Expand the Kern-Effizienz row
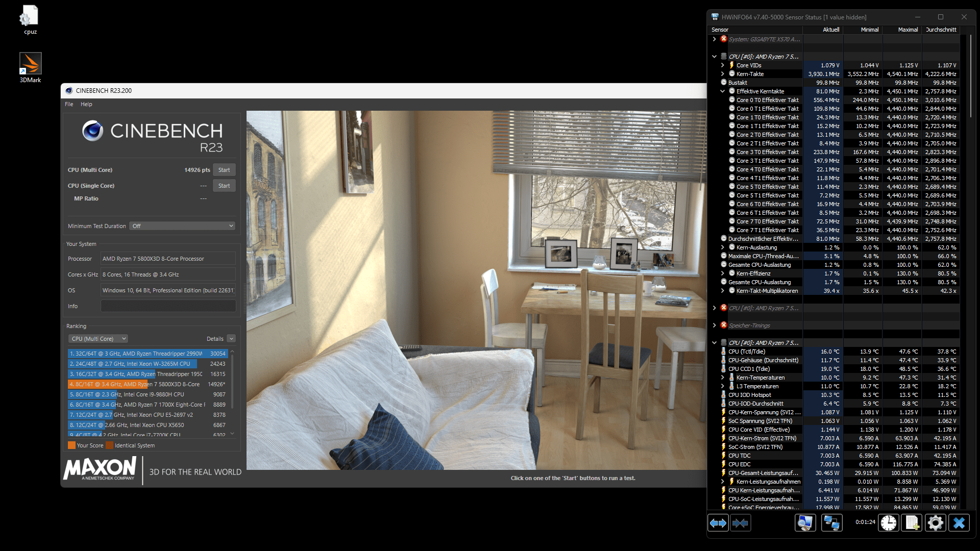Viewport: 980px width, 551px height. tap(722, 273)
